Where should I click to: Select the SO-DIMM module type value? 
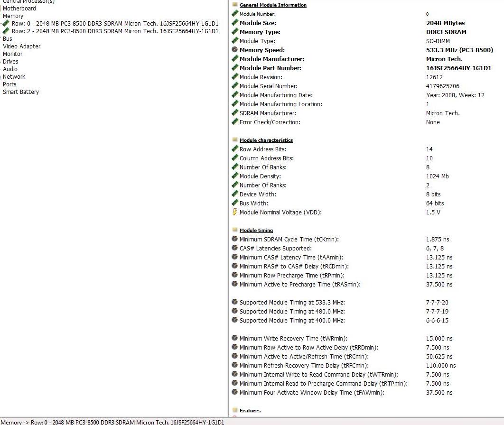(x=438, y=41)
